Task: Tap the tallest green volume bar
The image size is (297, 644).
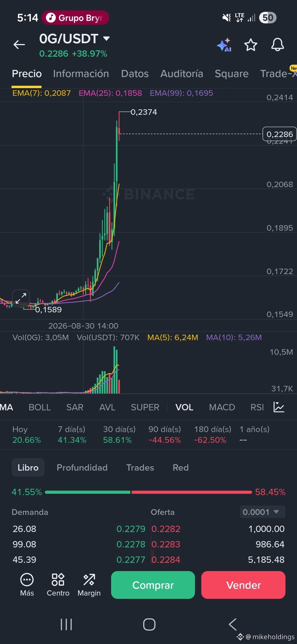Action: tap(114, 370)
